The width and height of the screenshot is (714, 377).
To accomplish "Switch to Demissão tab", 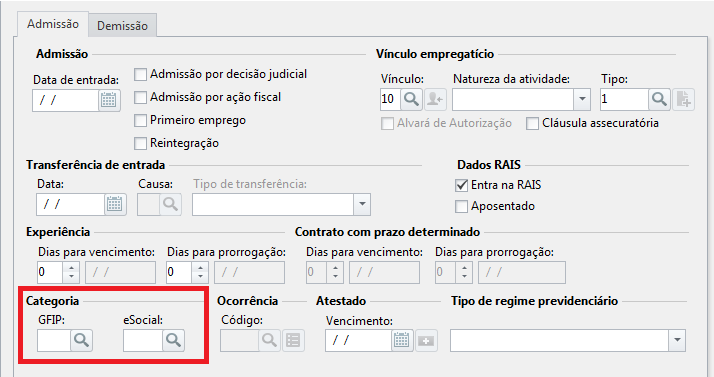I will [122, 26].
